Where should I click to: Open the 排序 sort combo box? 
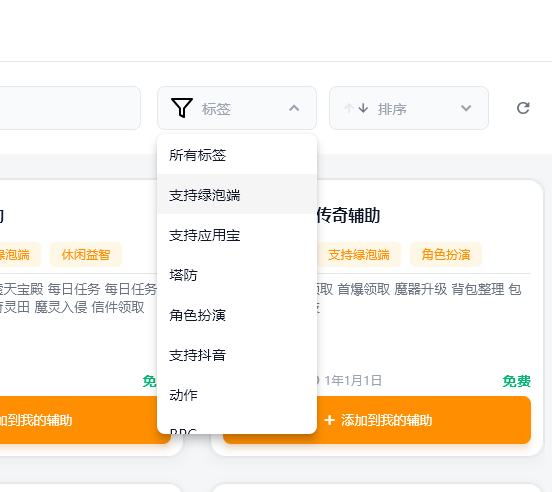pos(409,108)
